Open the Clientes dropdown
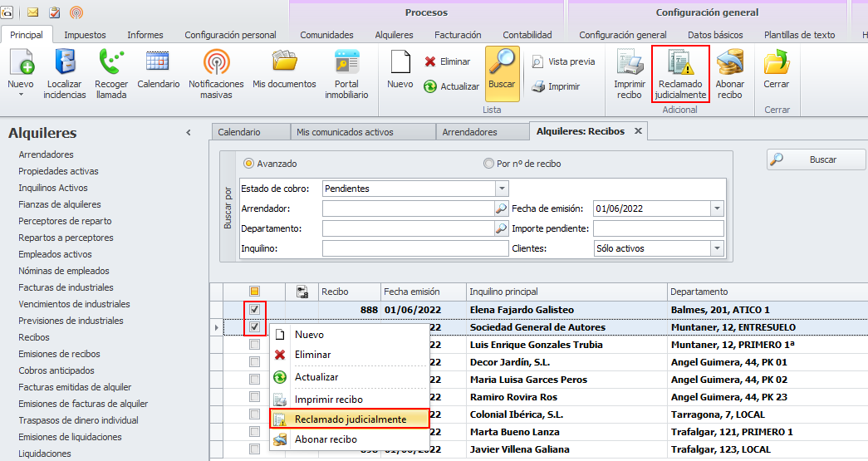The image size is (868, 461). coord(717,248)
